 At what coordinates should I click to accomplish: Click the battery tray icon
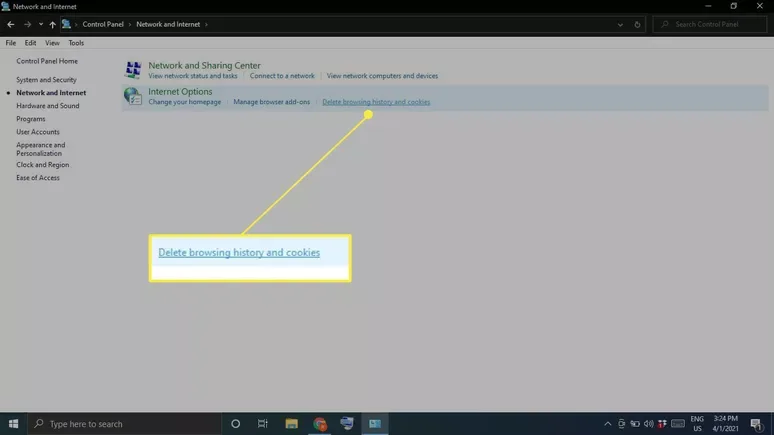(635, 424)
